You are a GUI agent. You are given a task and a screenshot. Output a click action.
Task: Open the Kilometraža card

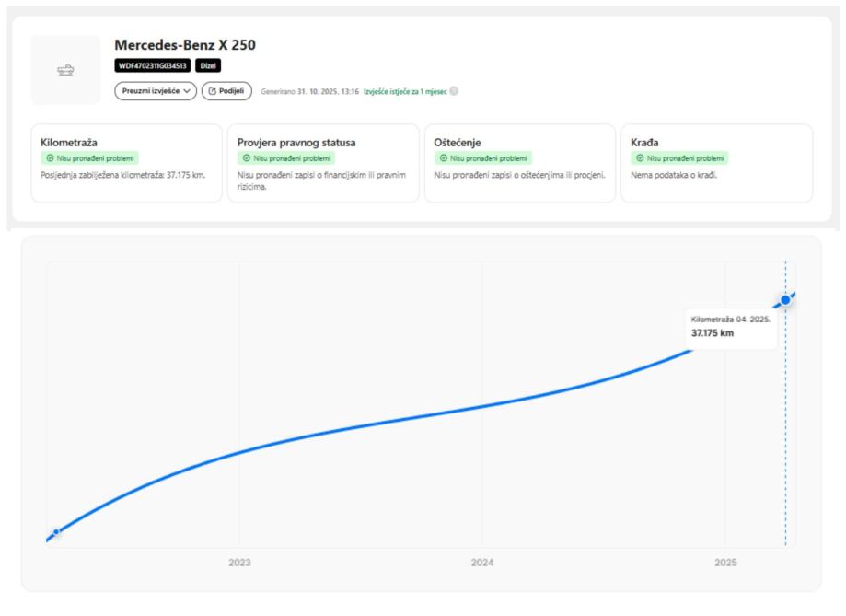click(126, 163)
